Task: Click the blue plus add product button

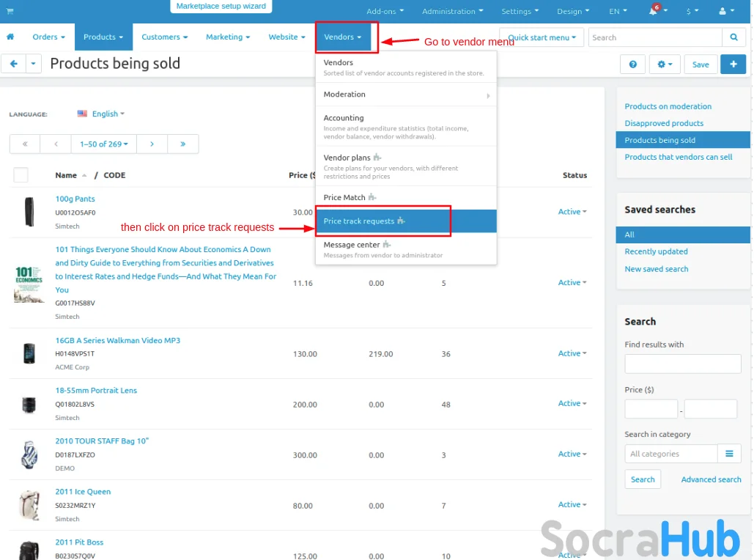Action: [733, 64]
